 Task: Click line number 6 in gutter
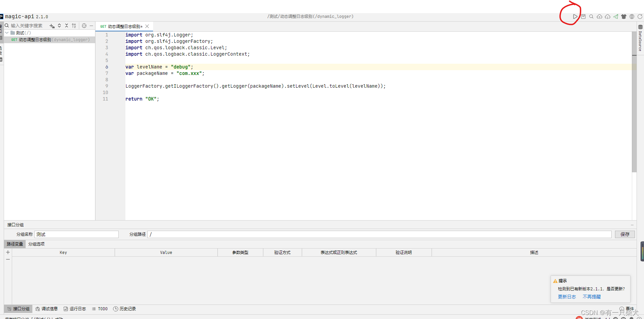pos(107,67)
